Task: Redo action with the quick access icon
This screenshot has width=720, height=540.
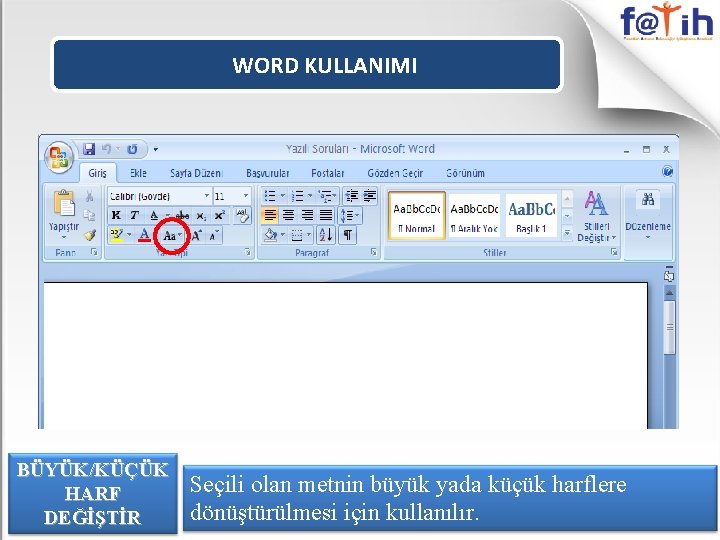Action: pos(132,149)
